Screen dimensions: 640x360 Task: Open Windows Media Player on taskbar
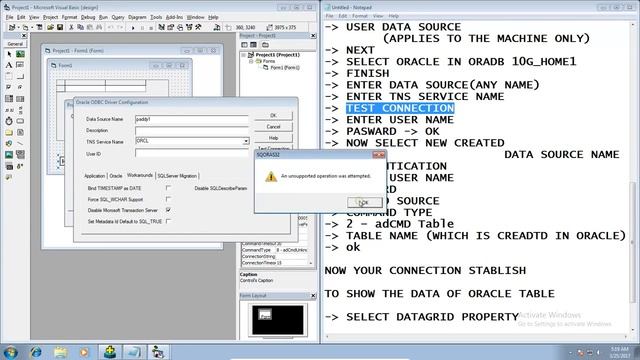pos(84,352)
